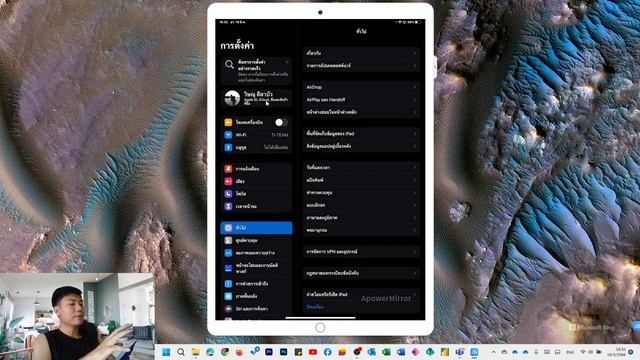640x360 pixels.
Task: Expand the AirDrop row chevron
Action: (x=415, y=87)
